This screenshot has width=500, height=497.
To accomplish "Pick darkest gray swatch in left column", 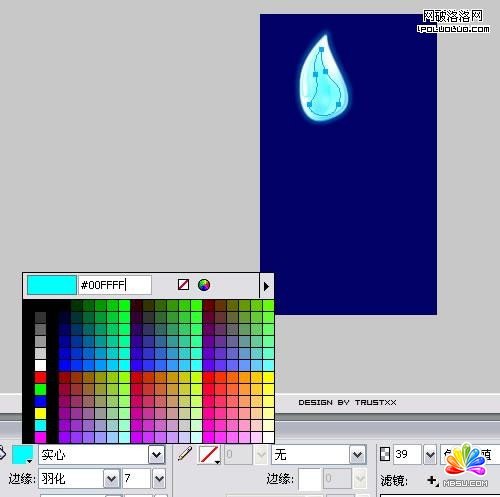I will [x=41, y=317].
